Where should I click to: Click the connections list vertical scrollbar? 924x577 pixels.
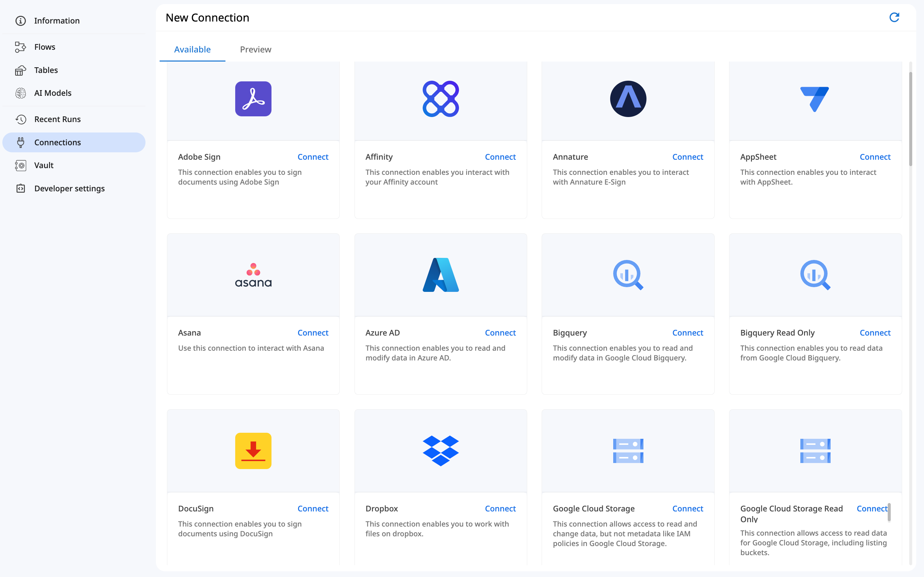[910, 118]
